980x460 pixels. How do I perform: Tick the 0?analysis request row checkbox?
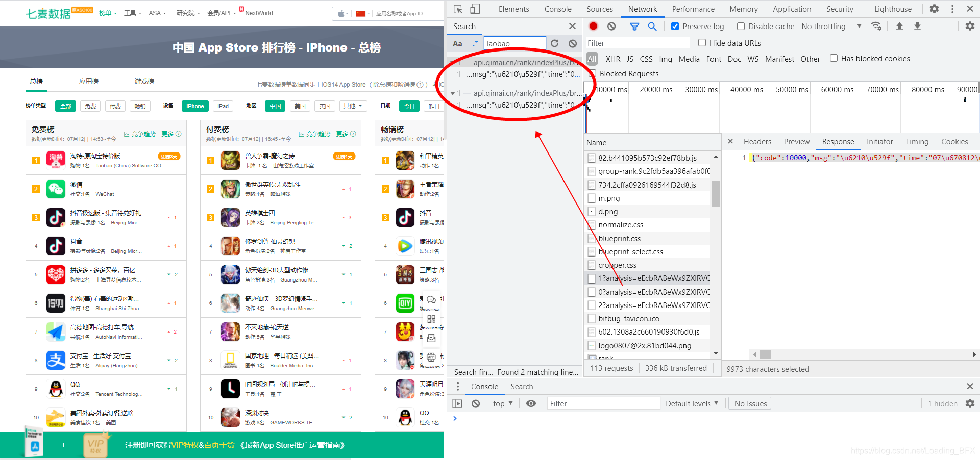(592, 292)
